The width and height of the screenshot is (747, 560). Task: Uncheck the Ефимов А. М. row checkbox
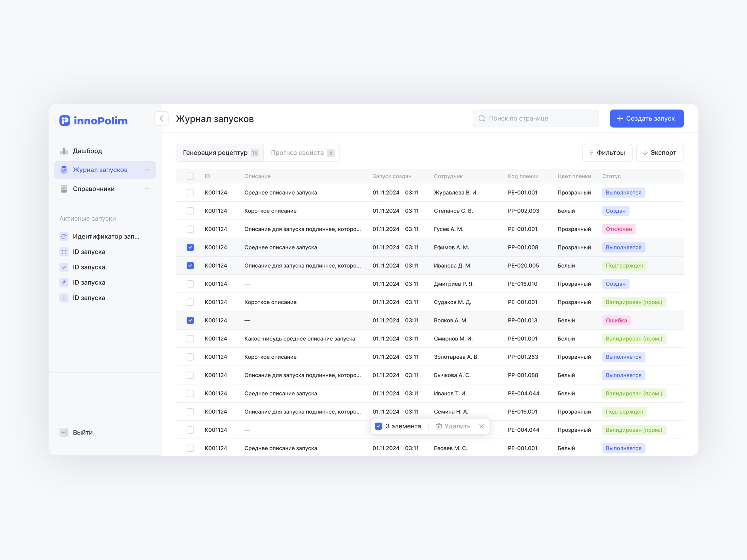(190, 247)
